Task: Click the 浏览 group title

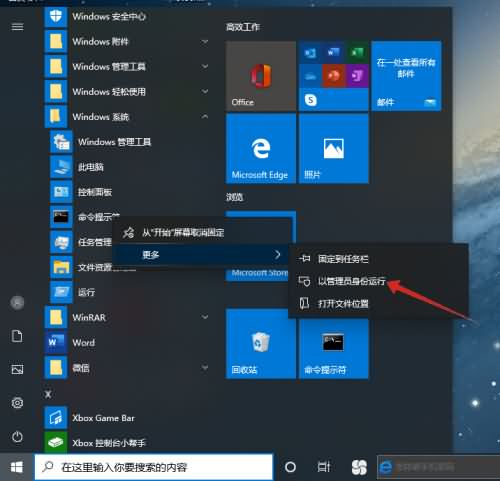Action: coord(235,197)
